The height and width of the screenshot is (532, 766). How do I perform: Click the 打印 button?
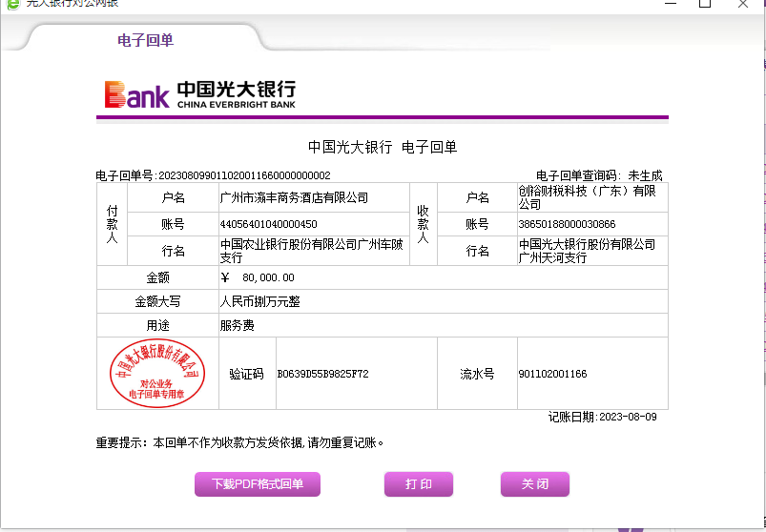(x=419, y=484)
